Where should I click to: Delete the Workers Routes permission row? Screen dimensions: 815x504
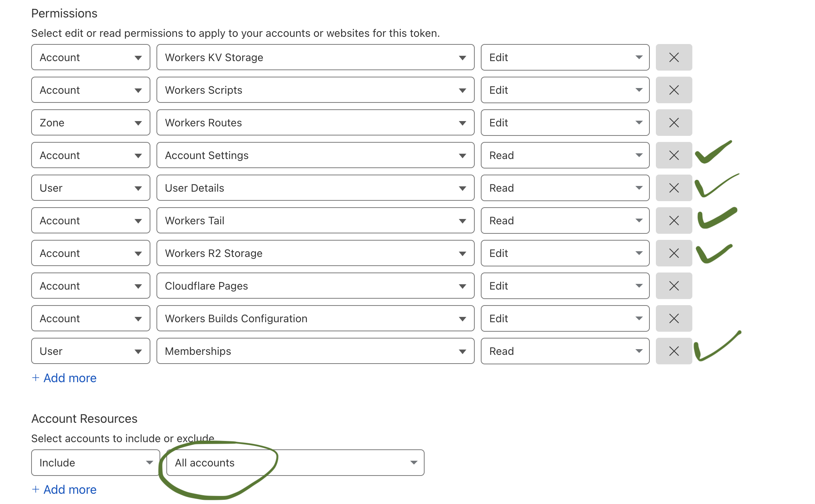coord(674,123)
